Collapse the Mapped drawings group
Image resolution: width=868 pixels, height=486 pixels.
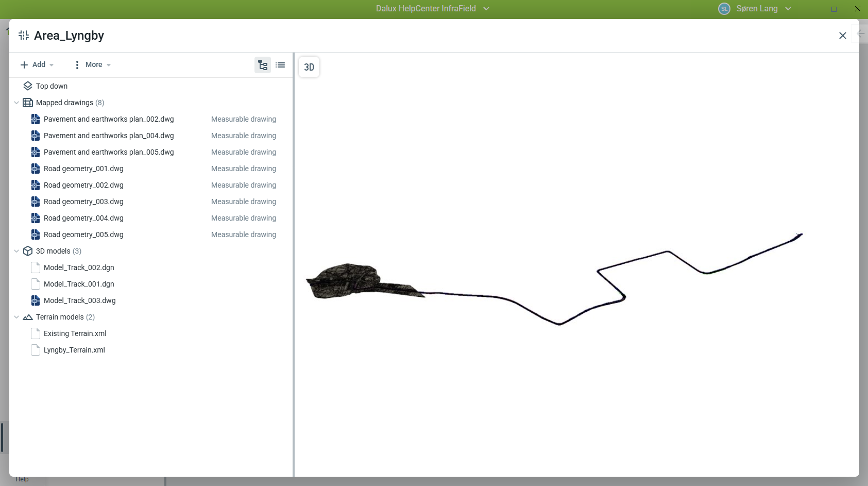click(x=16, y=103)
